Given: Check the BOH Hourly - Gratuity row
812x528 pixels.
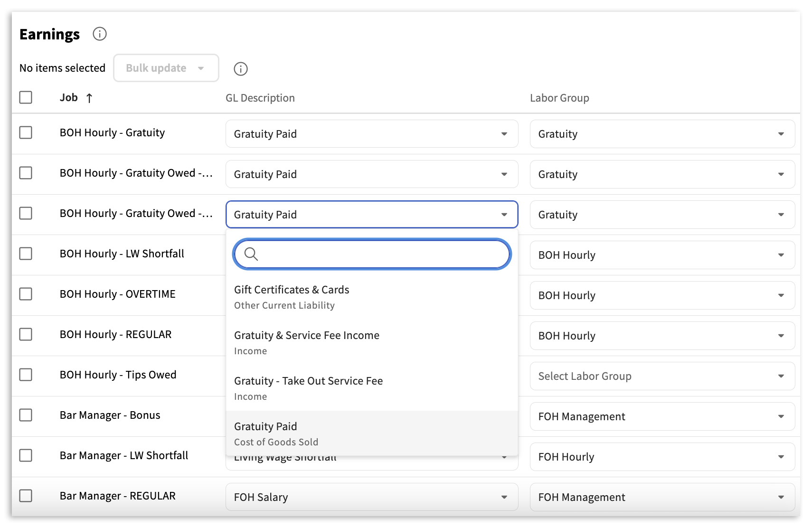Looking at the screenshot, I should tap(26, 132).
